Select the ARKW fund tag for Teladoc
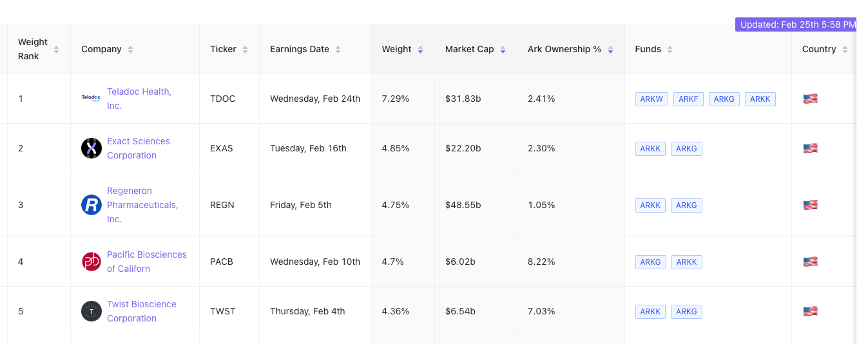 [651, 99]
